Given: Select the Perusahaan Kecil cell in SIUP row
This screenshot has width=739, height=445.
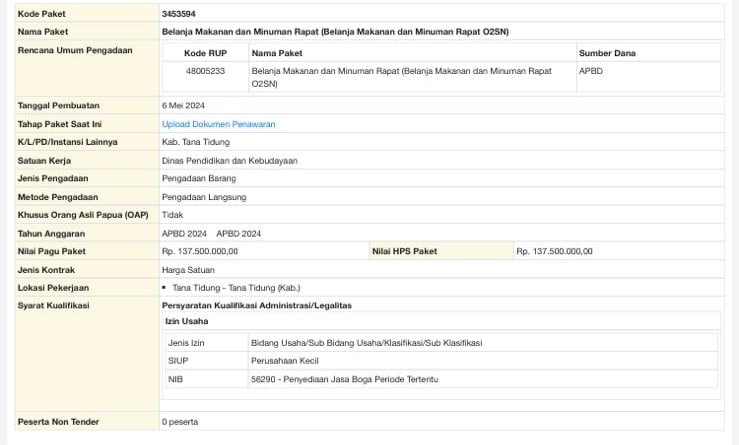Looking at the screenshot, I should [286, 361].
